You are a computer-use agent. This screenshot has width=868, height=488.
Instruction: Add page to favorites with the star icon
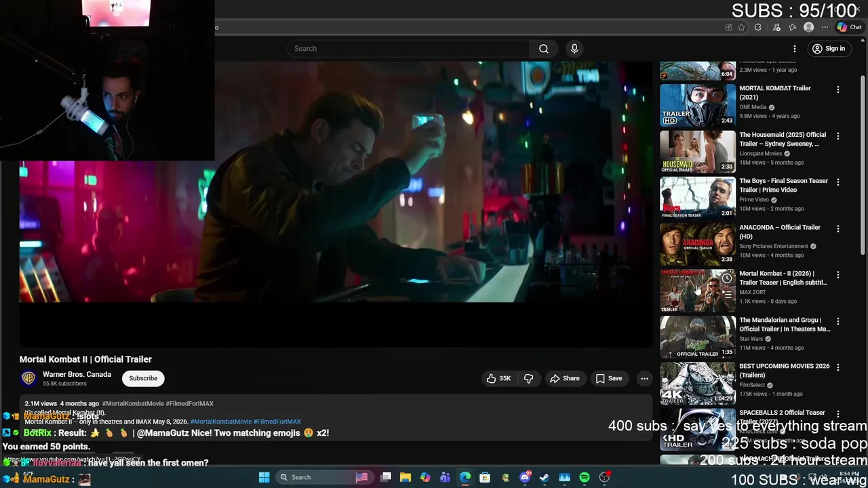click(x=741, y=28)
